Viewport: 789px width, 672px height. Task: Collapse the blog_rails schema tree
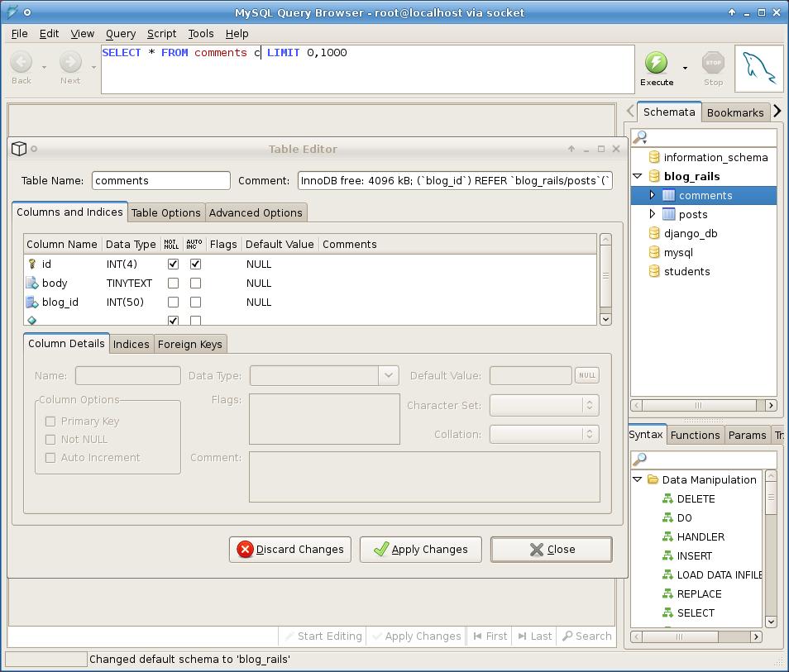pyautogui.click(x=638, y=176)
